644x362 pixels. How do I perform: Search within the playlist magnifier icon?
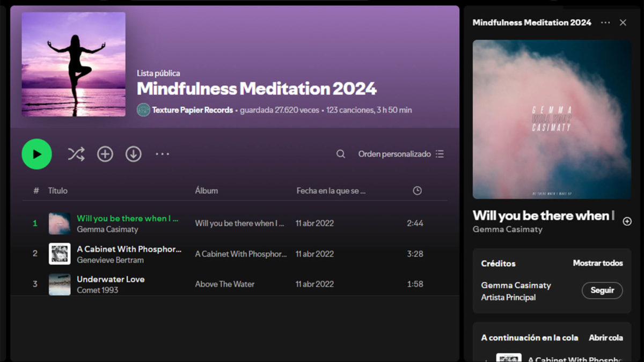tap(341, 154)
